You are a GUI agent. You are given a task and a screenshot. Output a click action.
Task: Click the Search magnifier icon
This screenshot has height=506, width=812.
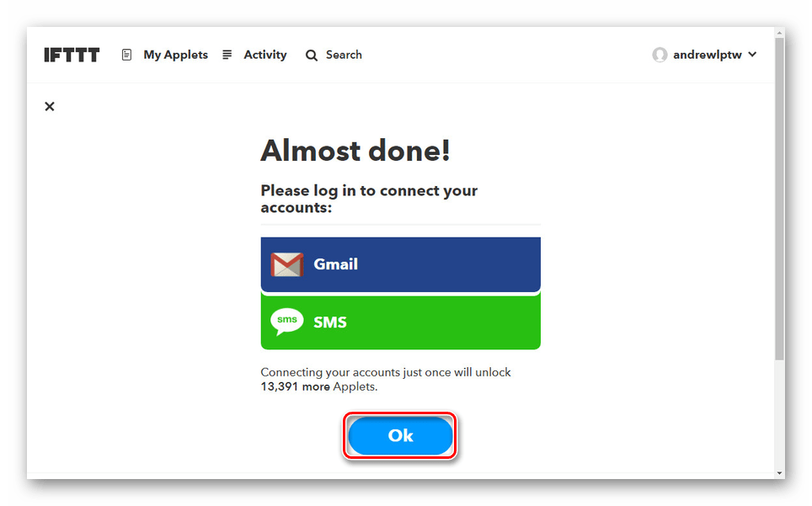pos(311,56)
